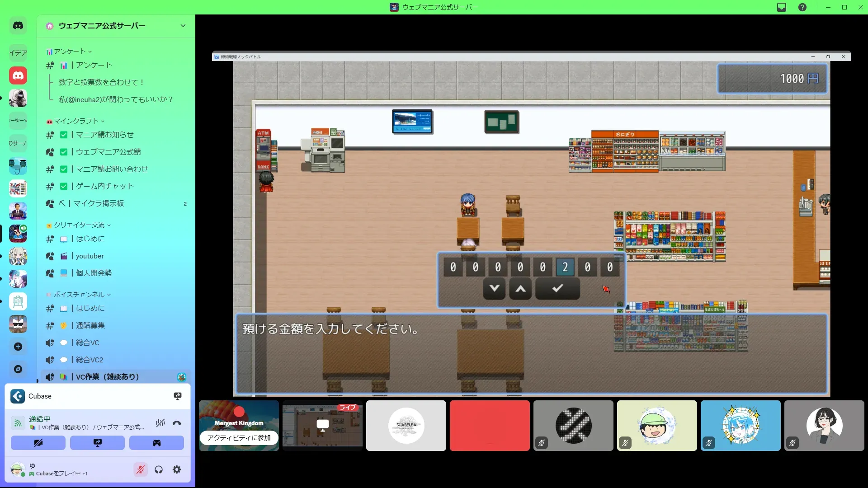Open the Discord direct messages home icon
Screen dimensions: 868x488
tap(18, 26)
